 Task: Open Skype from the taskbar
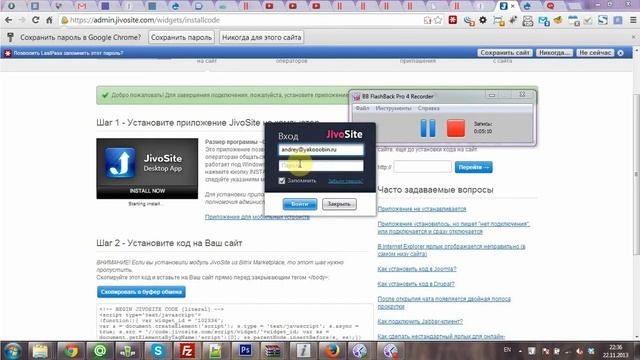[x=158, y=351]
